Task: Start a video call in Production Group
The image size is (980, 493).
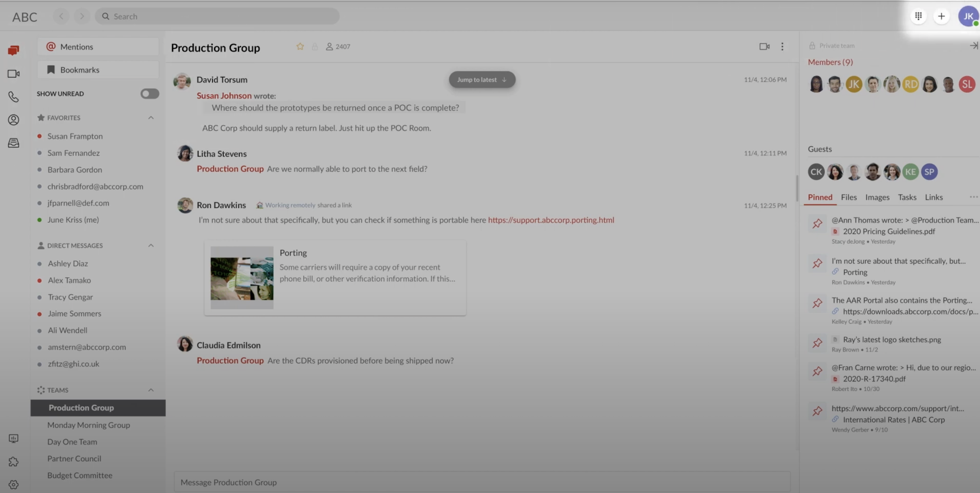Action: click(764, 47)
